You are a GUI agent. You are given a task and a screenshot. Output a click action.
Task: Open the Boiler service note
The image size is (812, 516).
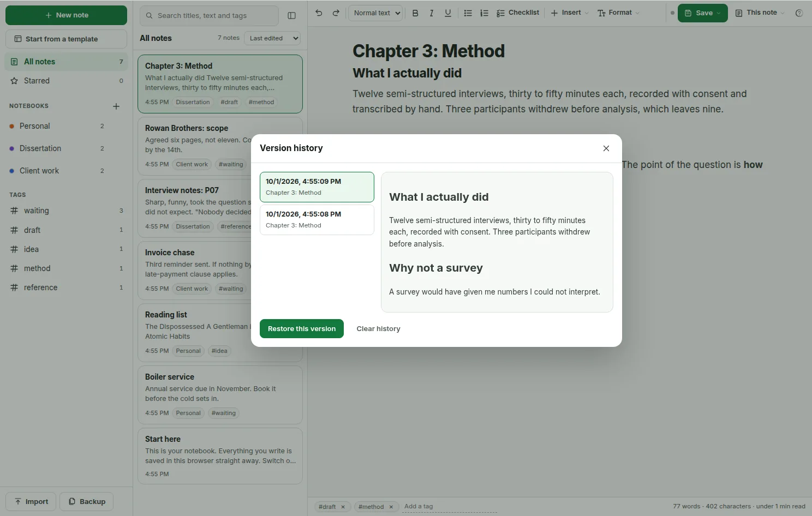coord(220,395)
